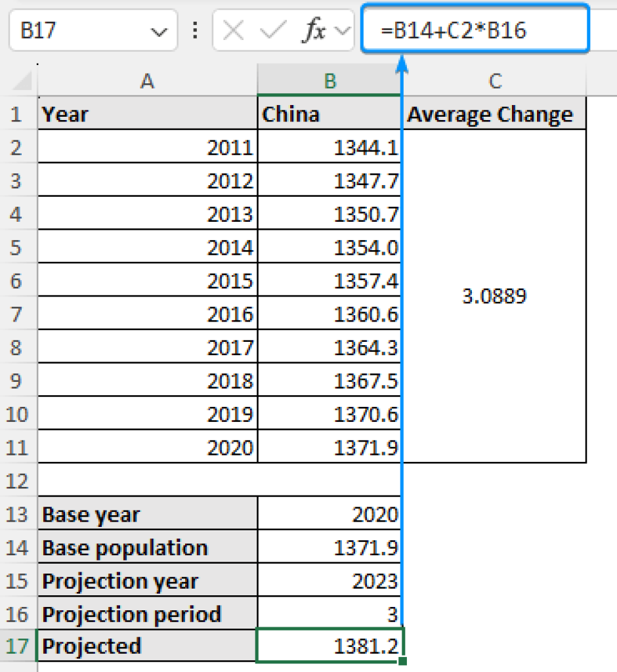Click the fill handle on cell B17
The image size is (617, 672).
click(x=401, y=661)
